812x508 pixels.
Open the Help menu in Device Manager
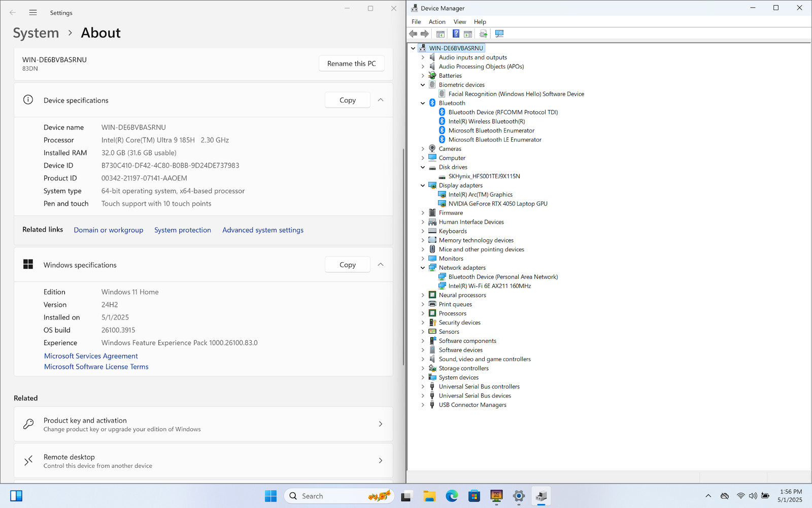coord(480,22)
